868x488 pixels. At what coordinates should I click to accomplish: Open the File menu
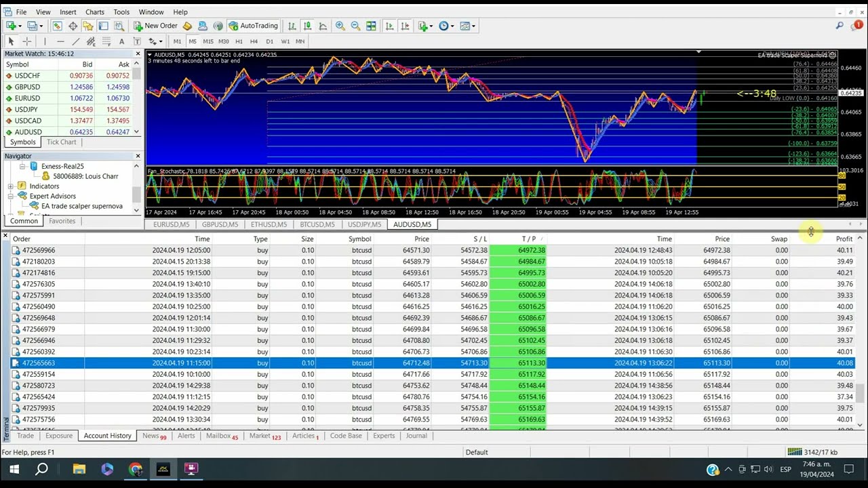[21, 12]
